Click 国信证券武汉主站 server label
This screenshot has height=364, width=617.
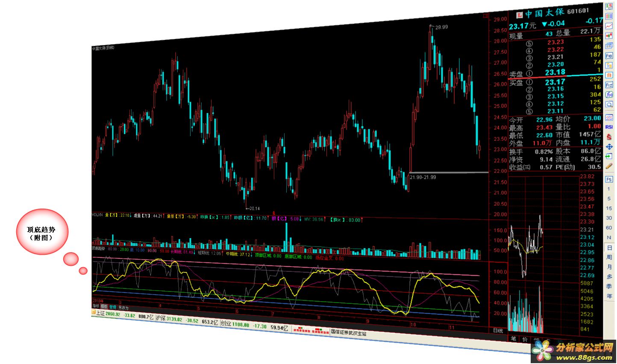click(349, 333)
